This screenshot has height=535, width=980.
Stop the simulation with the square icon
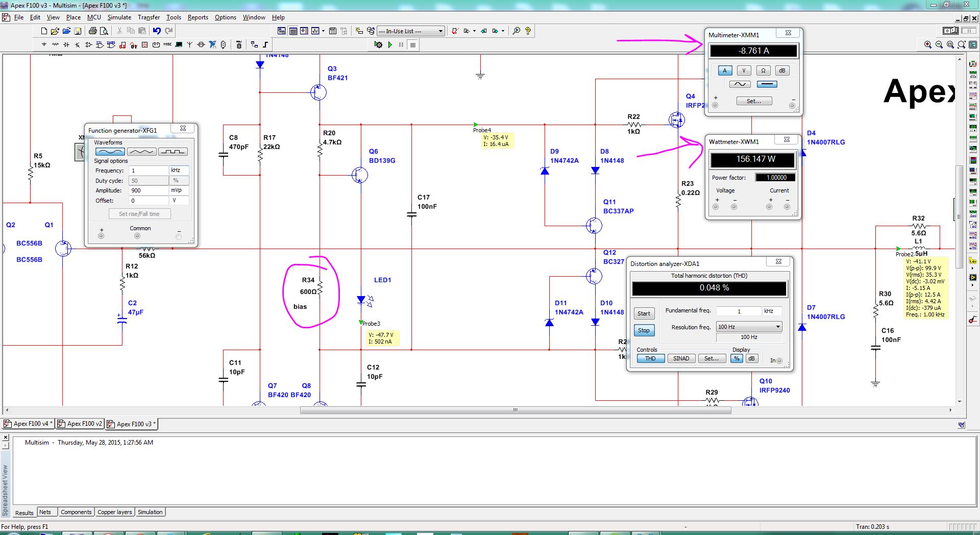tap(413, 45)
